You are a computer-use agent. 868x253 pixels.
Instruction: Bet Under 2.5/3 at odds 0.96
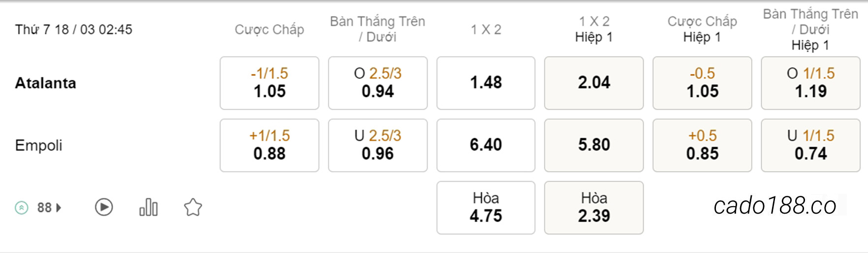click(378, 145)
